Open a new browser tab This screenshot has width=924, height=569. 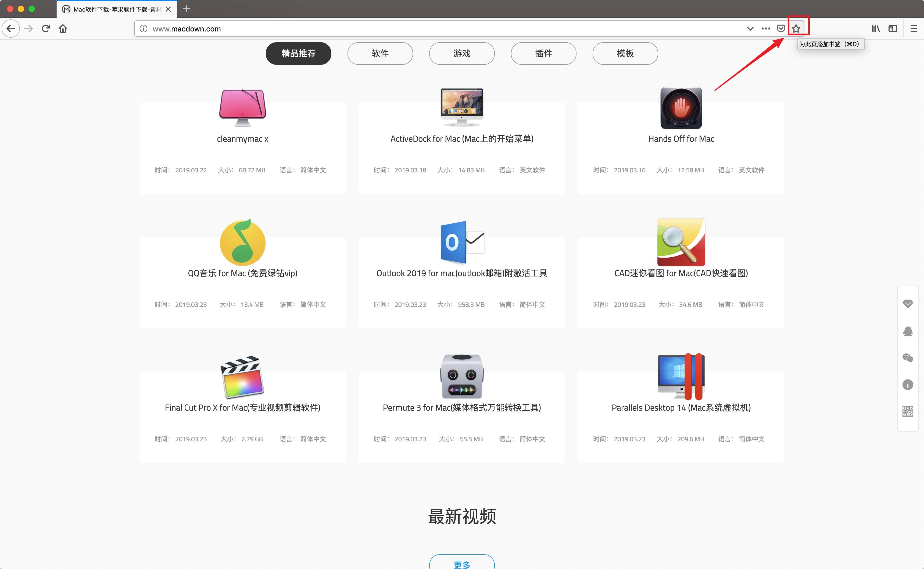point(187,9)
